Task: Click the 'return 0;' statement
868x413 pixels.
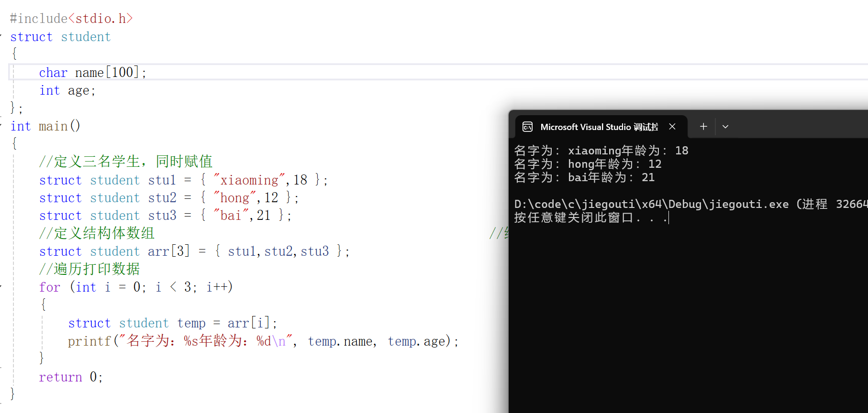Action: tap(71, 377)
